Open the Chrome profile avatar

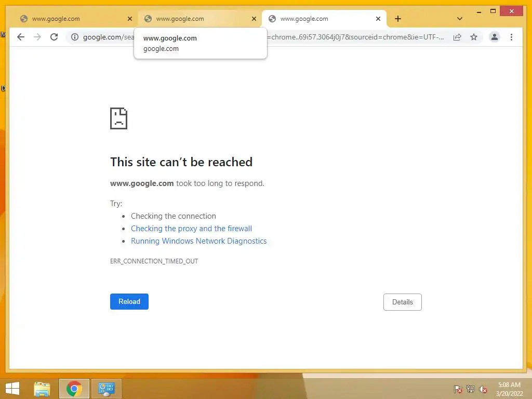coord(495,37)
